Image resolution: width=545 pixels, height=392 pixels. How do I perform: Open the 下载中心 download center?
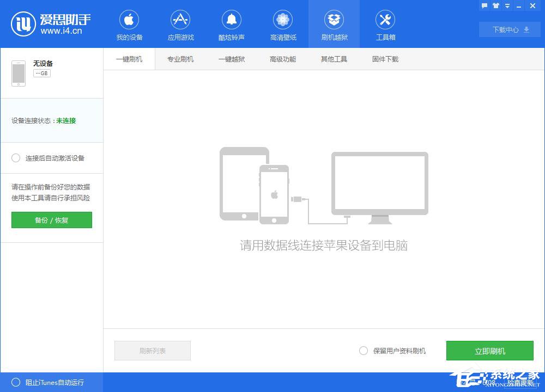click(509, 29)
